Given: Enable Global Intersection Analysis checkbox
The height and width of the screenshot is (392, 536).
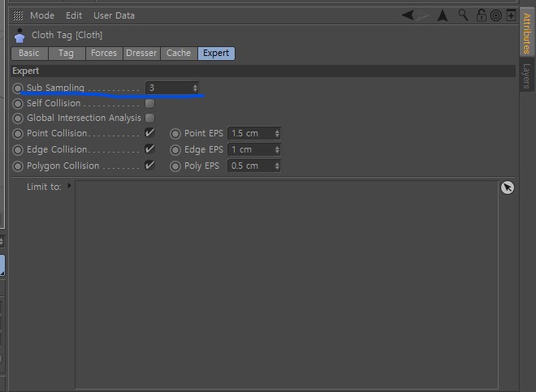Looking at the screenshot, I should tap(149, 118).
